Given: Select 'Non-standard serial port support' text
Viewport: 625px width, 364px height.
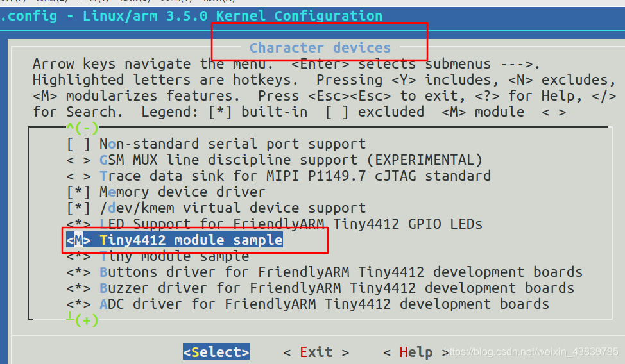Looking at the screenshot, I should 232,144.
